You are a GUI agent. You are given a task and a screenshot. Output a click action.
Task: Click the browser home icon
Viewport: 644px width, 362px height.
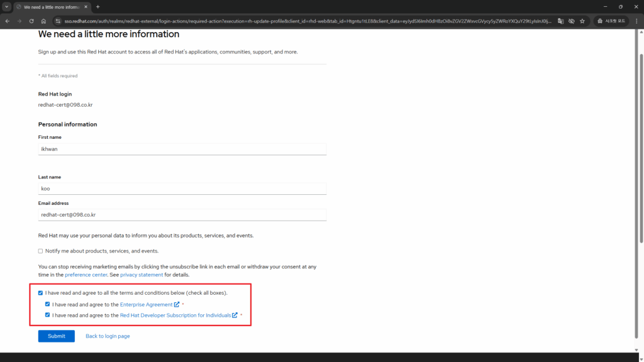click(43, 21)
